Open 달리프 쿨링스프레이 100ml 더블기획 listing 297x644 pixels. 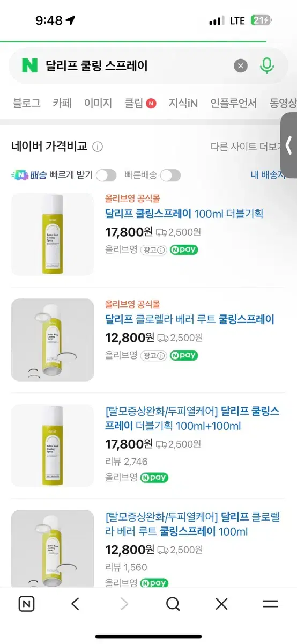click(x=184, y=214)
